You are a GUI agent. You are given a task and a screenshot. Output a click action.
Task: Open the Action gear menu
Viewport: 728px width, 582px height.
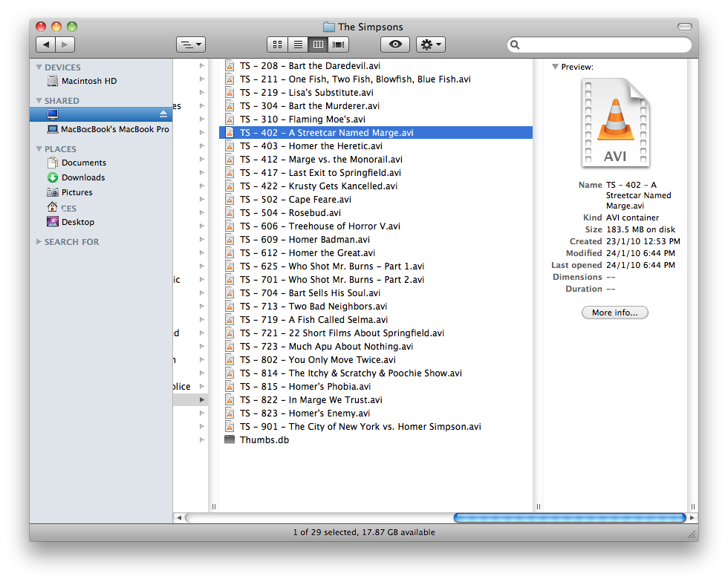(x=431, y=45)
